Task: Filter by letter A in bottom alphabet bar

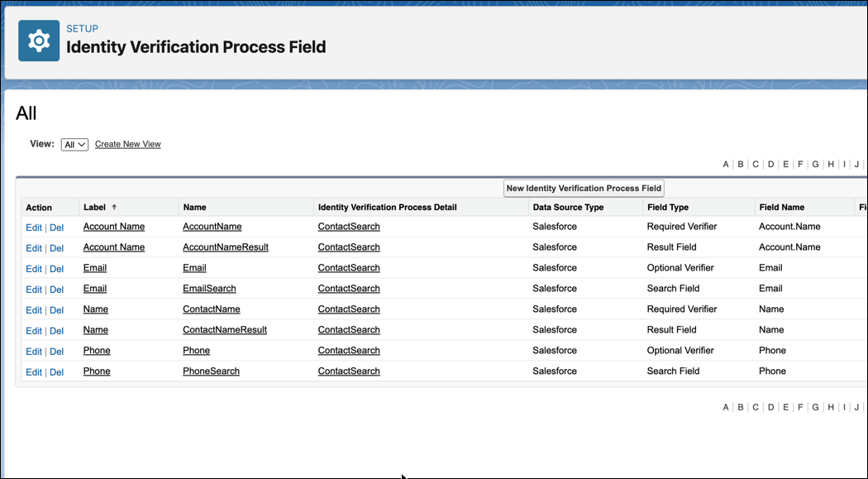Action: pos(726,408)
